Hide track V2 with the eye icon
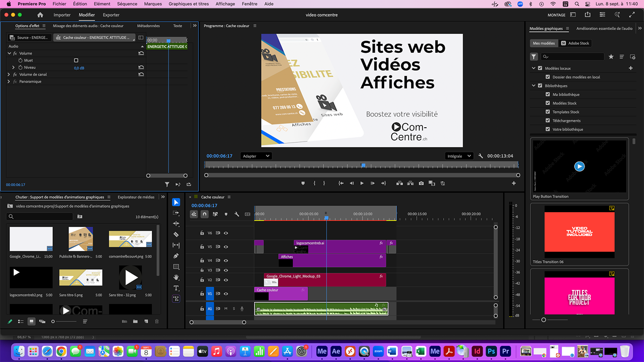Screen dimensions: 644x362 click(x=226, y=280)
